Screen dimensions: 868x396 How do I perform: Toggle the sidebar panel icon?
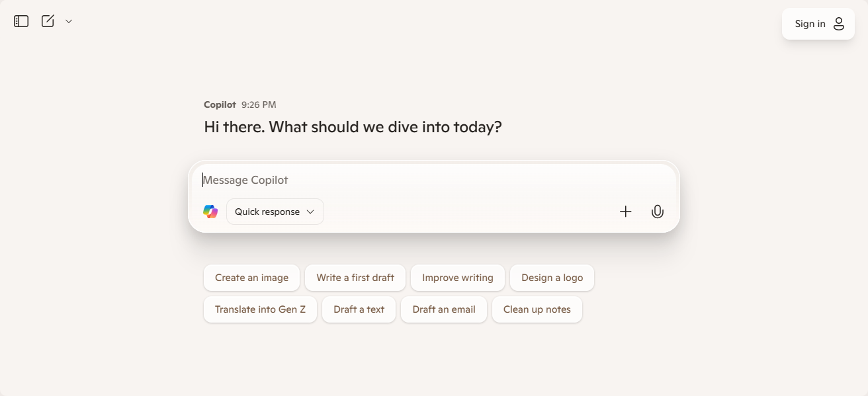[21, 21]
